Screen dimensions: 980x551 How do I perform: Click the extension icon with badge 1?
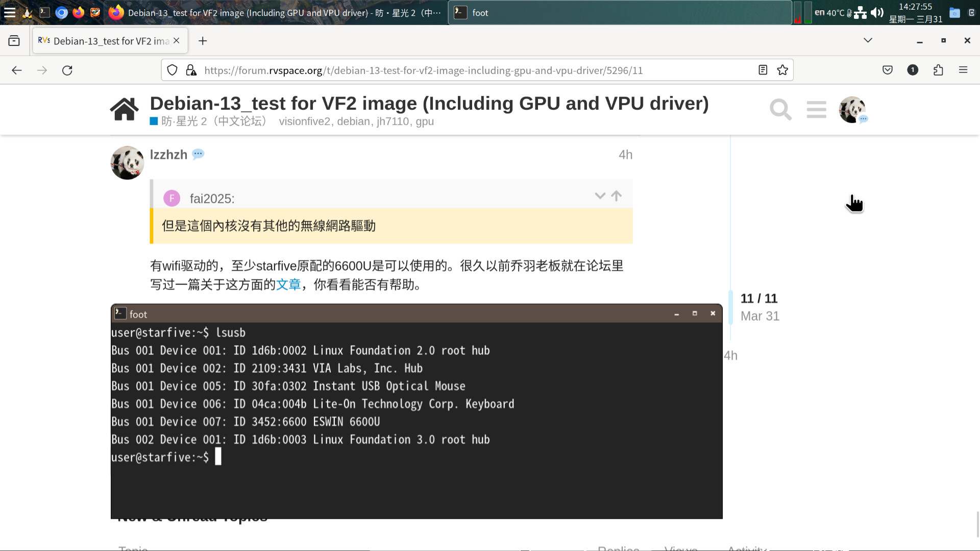913,70
